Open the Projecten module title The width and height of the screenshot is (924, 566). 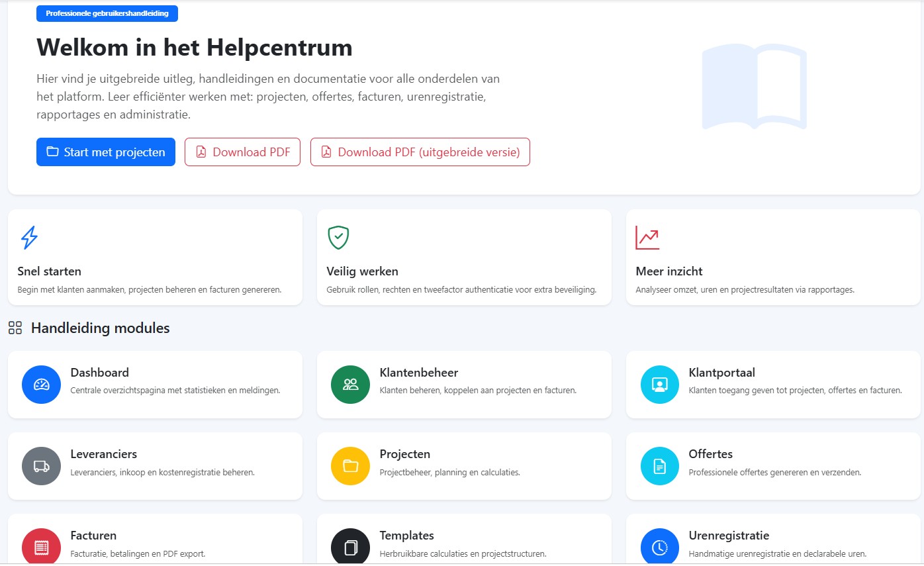click(x=405, y=454)
